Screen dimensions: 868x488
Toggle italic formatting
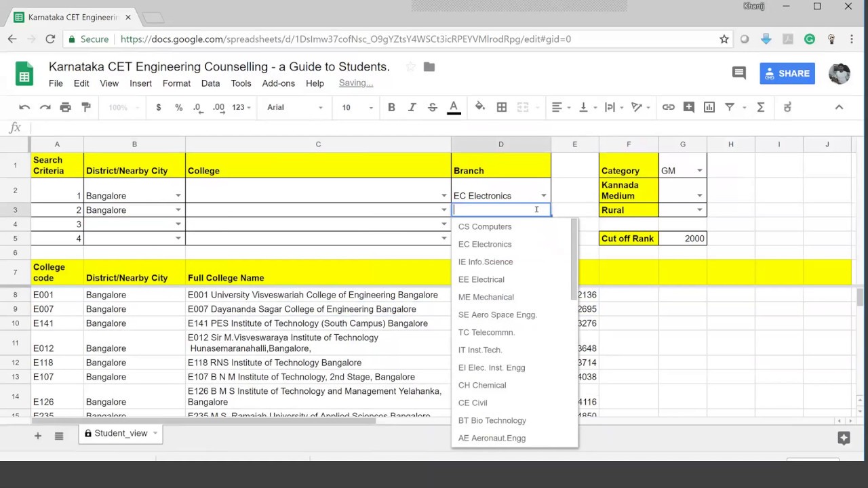412,107
